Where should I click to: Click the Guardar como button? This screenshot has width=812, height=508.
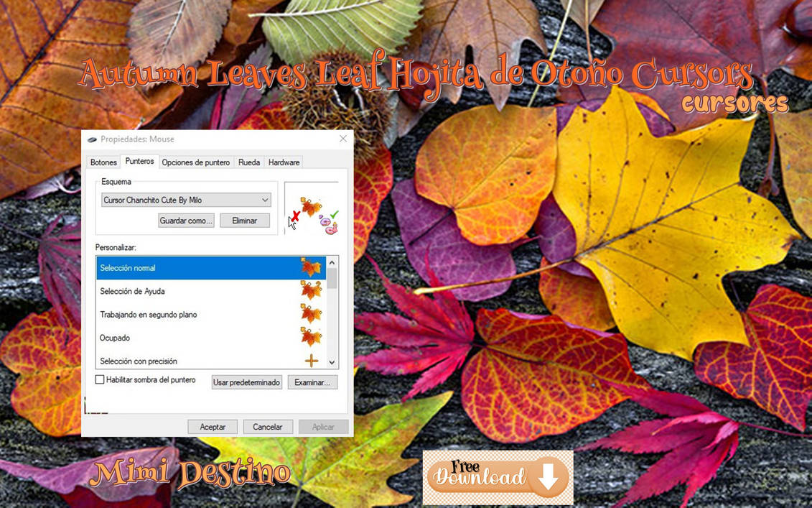(186, 220)
